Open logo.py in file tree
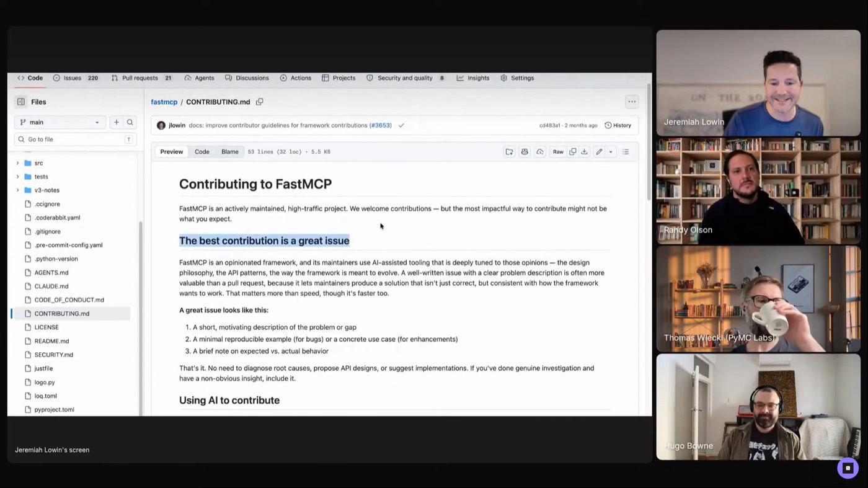This screenshot has width=868, height=488. tap(45, 382)
